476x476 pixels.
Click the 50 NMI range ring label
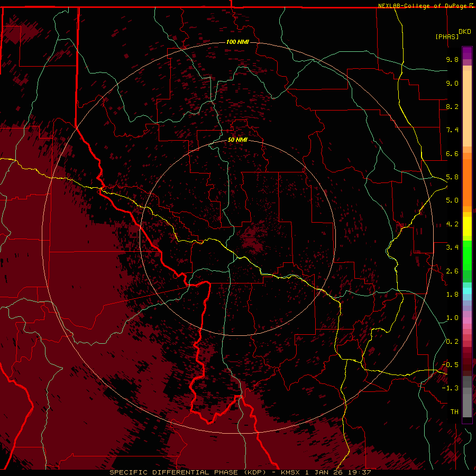[x=237, y=140]
